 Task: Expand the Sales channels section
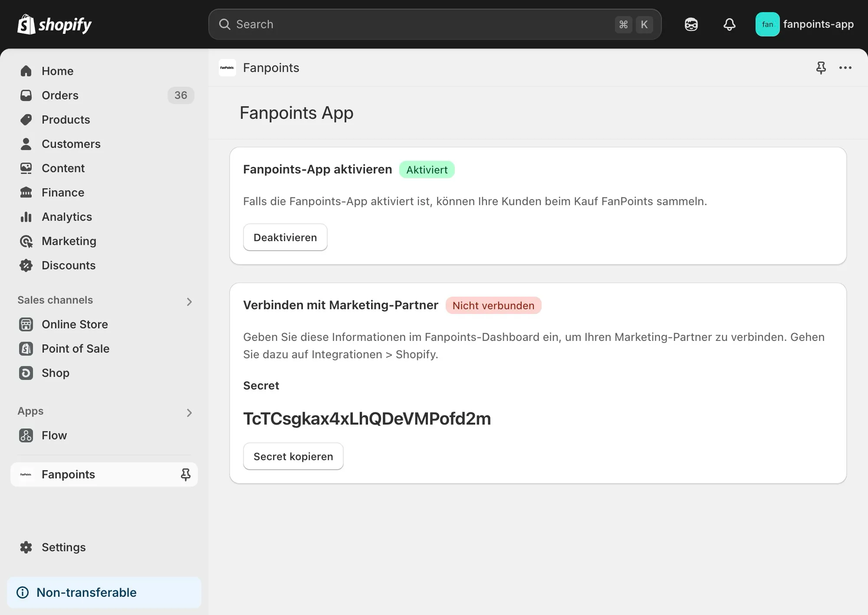(189, 301)
